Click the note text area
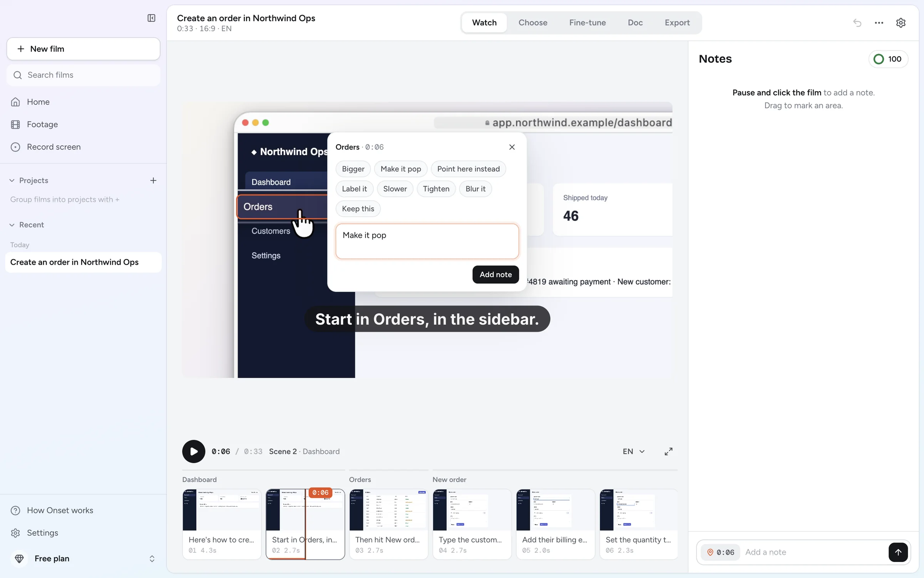The height and width of the screenshot is (578, 924). 427,242
